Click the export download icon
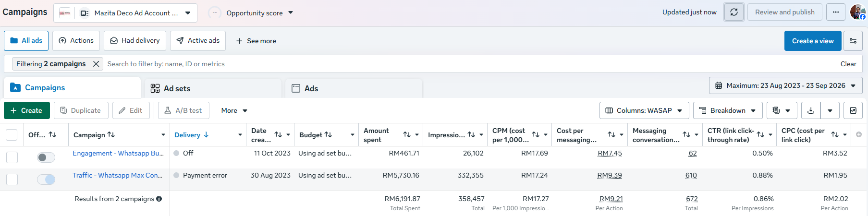This screenshot has width=868, height=216. point(811,110)
